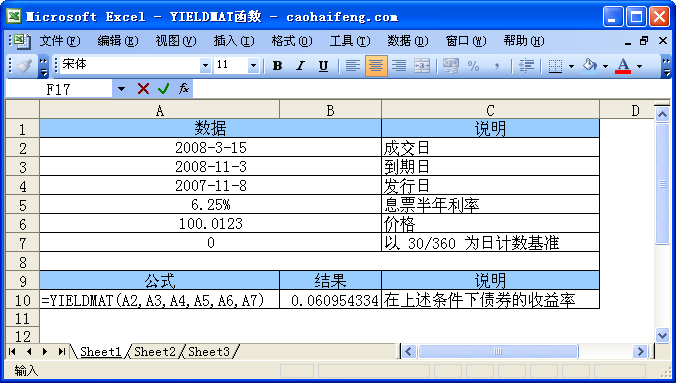Click Merge and Center icon

coord(422,66)
